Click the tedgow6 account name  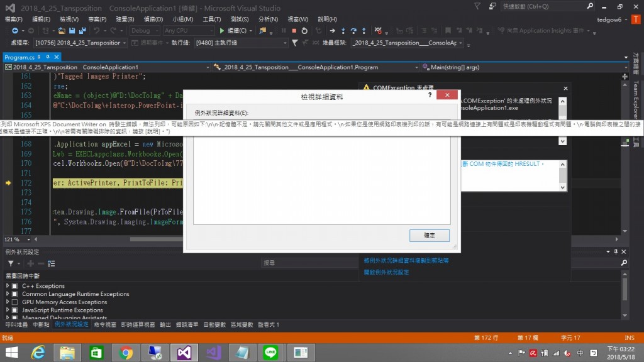pos(609,19)
